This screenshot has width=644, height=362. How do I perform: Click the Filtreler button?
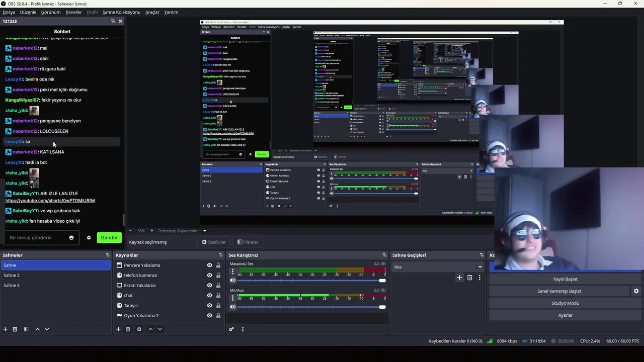(248, 242)
